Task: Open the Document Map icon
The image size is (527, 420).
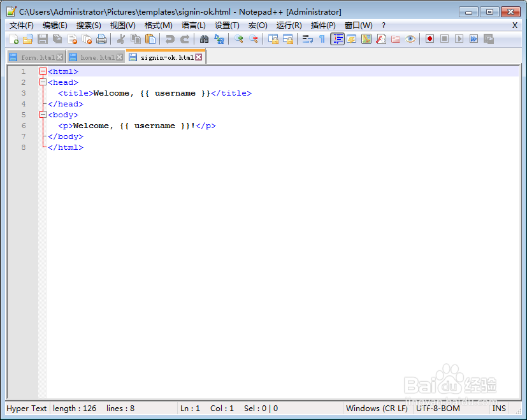Action: (x=366, y=39)
